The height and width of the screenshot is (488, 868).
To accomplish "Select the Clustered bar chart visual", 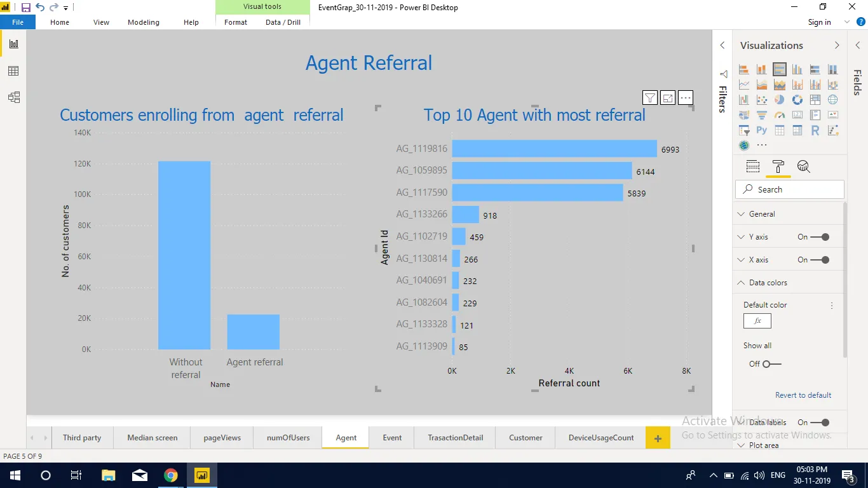I will 780,69.
